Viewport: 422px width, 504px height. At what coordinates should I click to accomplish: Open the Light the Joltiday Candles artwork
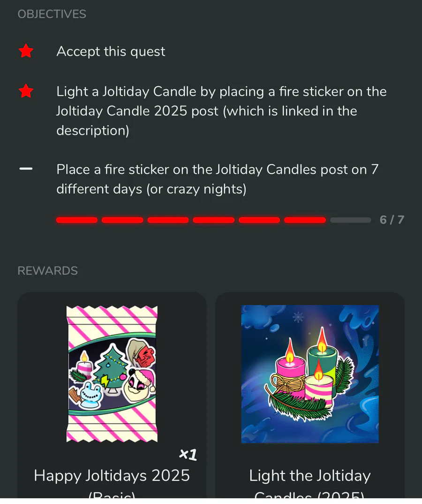point(310,374)
